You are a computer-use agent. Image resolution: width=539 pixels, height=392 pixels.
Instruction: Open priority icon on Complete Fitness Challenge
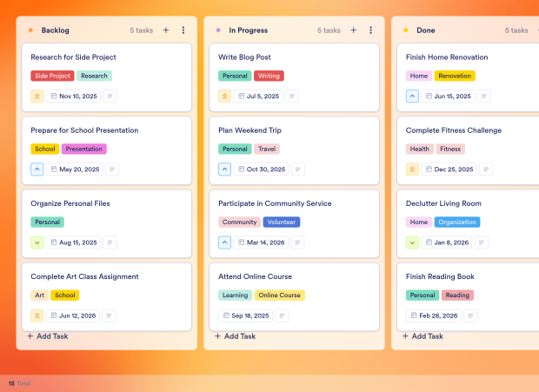[x=412, y=169]
